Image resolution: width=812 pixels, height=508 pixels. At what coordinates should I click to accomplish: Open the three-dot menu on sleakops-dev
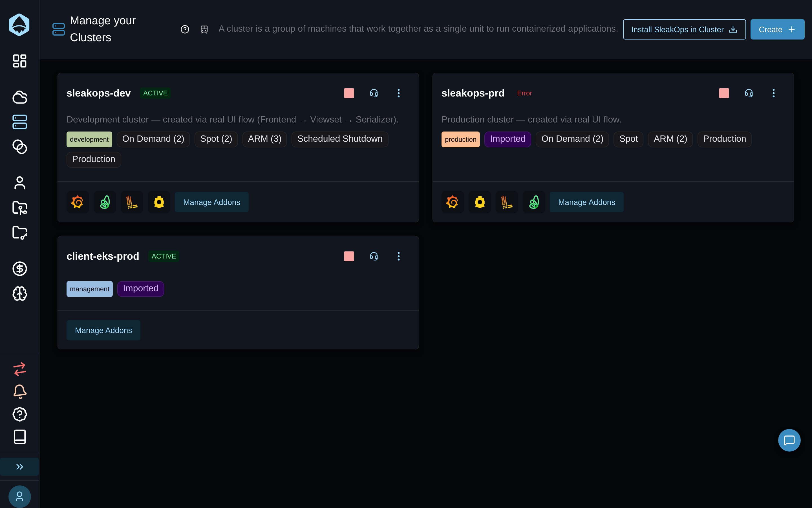point(399,93)
